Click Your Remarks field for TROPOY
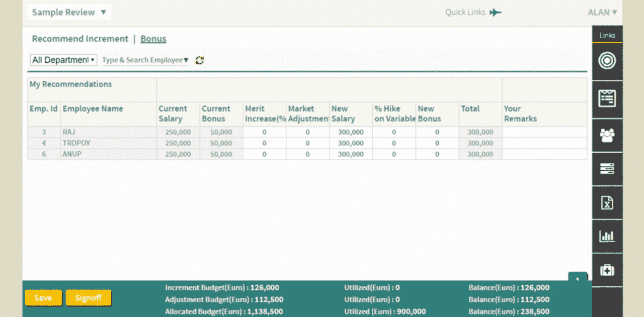Screen dimensions: 644x317 pyautogui.click(x=544, y=143)
